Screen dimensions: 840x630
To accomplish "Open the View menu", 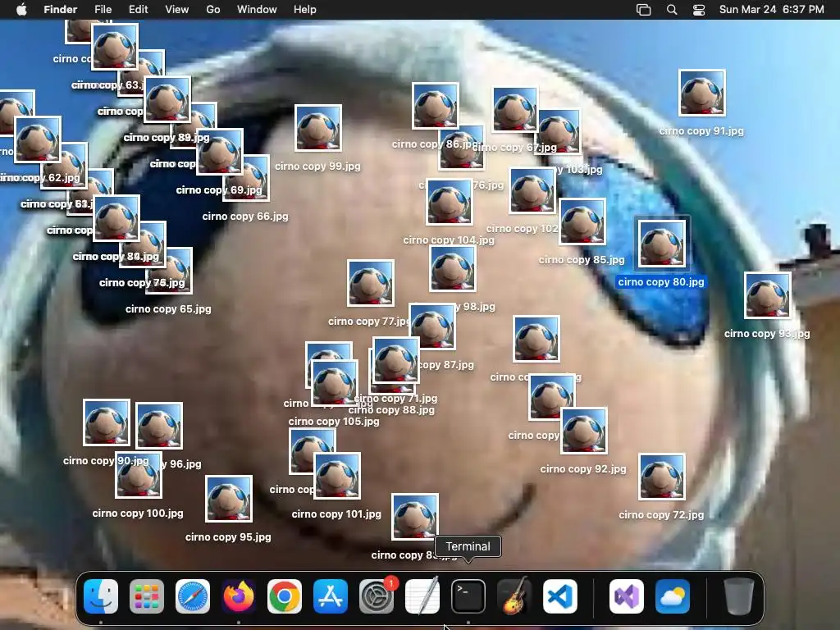I will click(x=177, y=10).
